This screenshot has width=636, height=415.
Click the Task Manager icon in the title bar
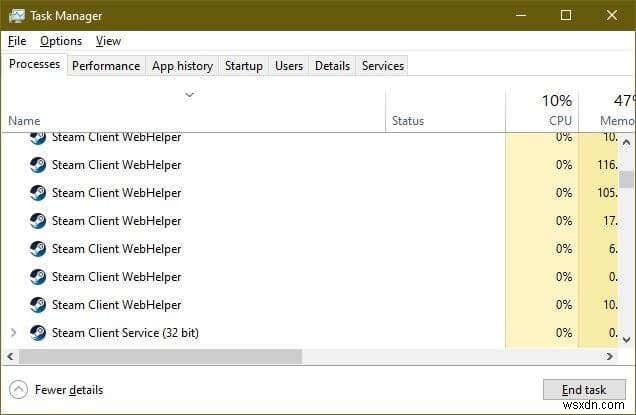(x=17, y=16)
